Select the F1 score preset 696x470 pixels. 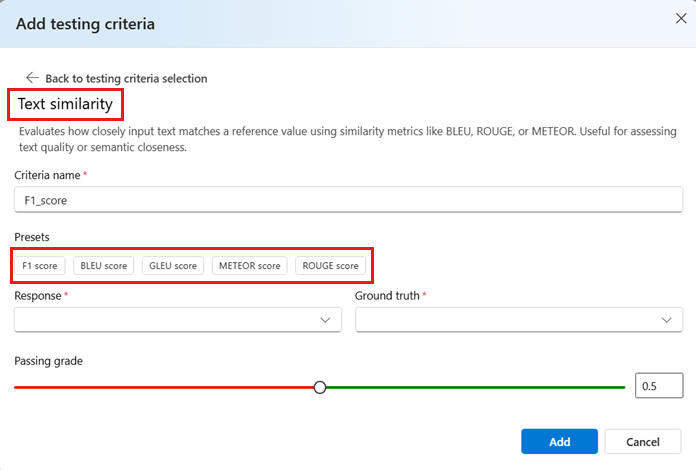coord(40,266)
